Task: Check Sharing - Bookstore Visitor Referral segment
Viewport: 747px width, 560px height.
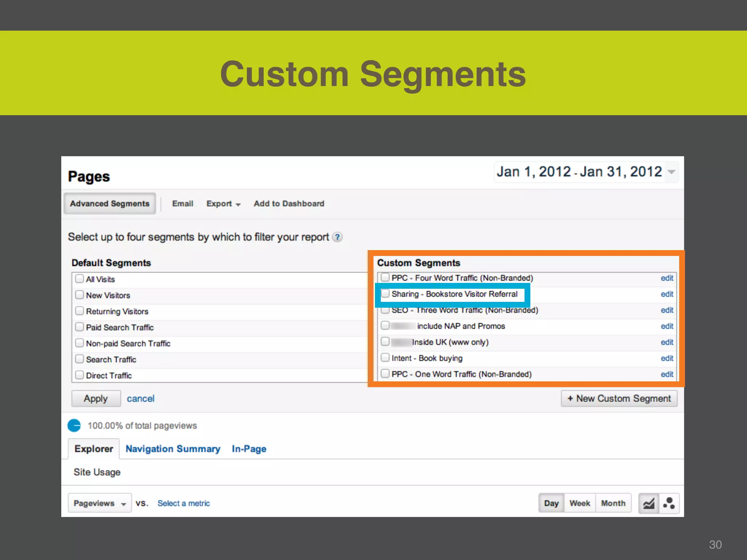Action: (x=385, y=293)
